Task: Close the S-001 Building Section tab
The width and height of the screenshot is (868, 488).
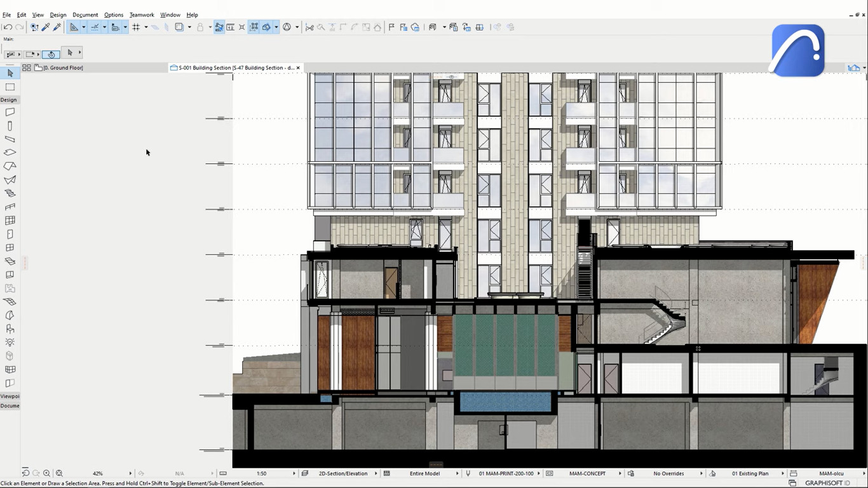Action: pos(298,67)
